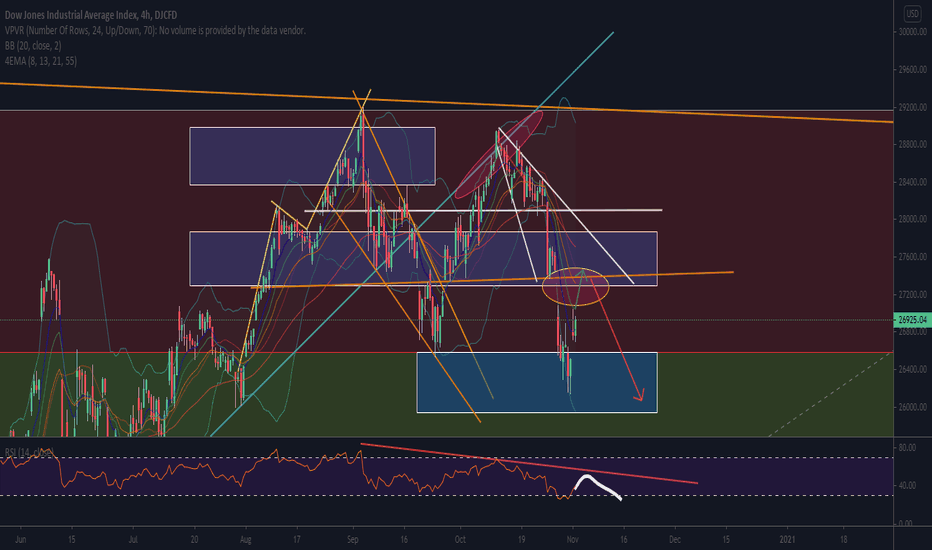Open the VPVR indicator legend
The height and width of the screenshot is (550, 932).
click(155, 30)
